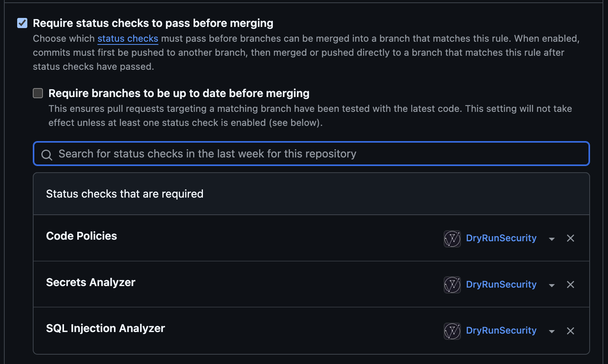
Task: Open the dropdown next to Code Policies
Action: coord(552,239)
